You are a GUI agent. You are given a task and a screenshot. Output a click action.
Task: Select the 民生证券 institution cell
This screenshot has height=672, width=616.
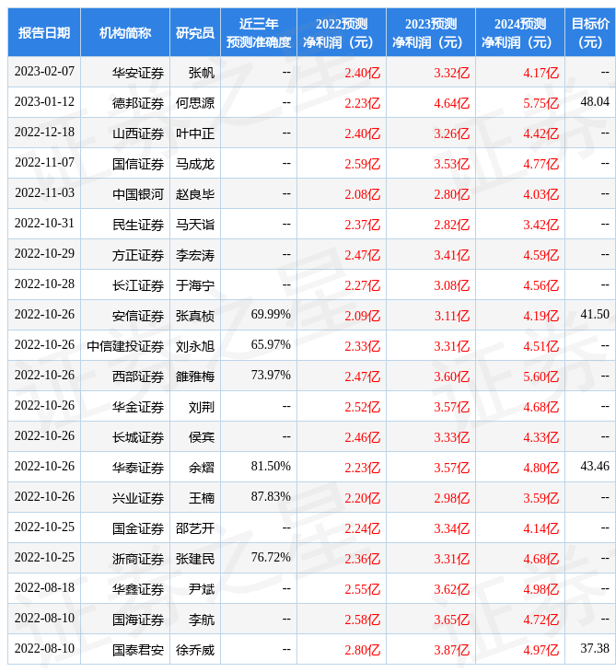pyautogui.click(x=125, y=225)
